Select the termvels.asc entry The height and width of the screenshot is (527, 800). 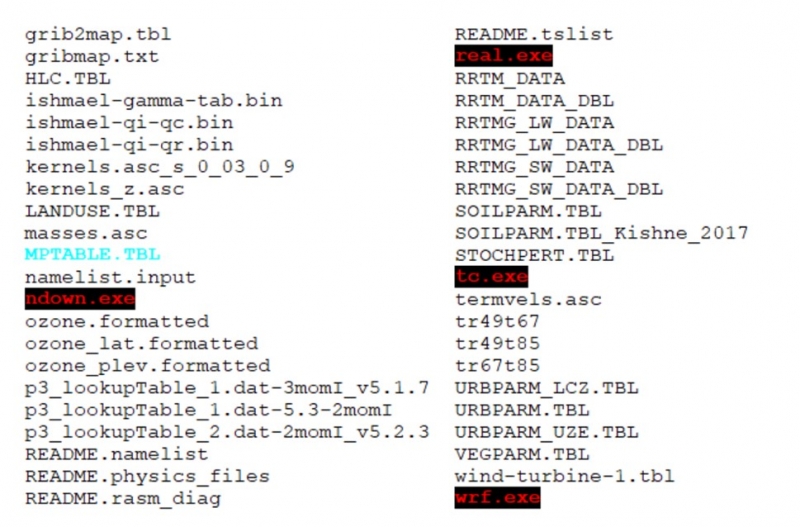click(516, 299)
